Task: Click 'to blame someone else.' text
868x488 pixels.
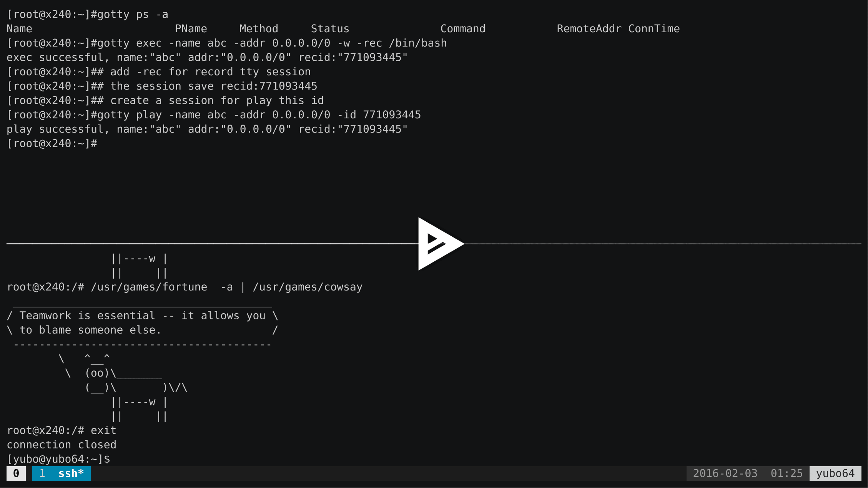Action: pos(90,330)
